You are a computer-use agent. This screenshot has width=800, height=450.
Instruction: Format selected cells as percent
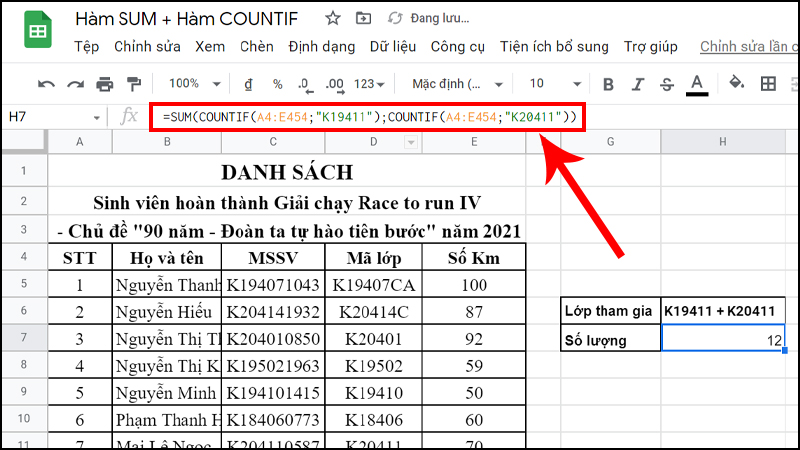coord(277,84)
